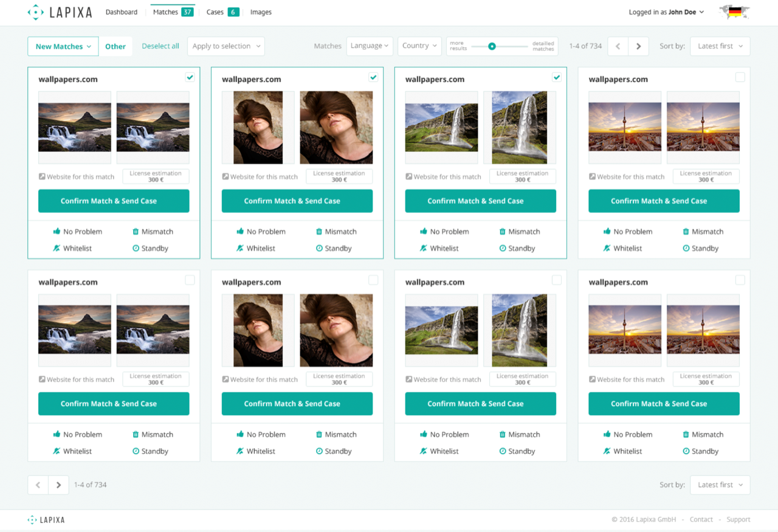Click the trash Mismatch icon in second top card
Viewport: 778px width, 532px height.
click(319, 232)
